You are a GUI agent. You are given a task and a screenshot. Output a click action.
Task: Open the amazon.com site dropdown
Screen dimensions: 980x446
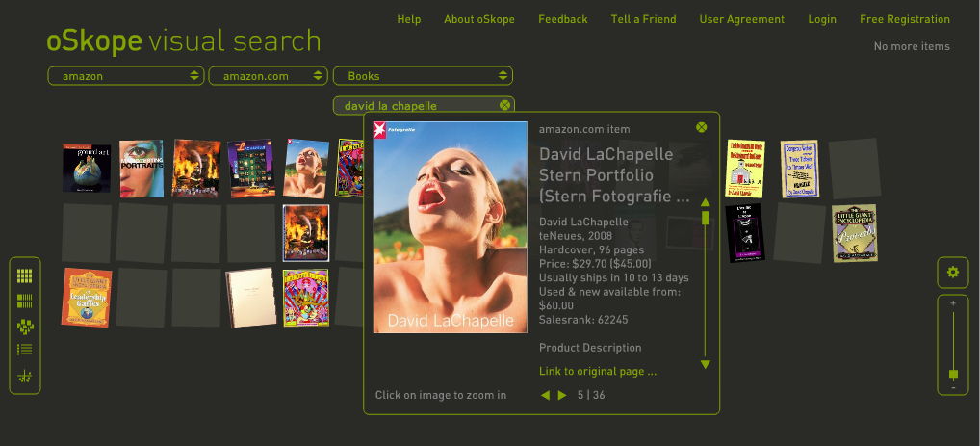[x=268, y=76]
